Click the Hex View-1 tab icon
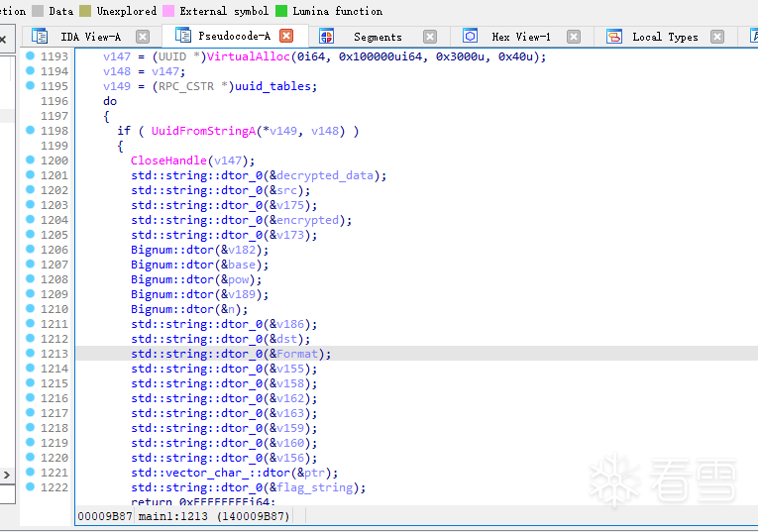 click(x=471, y=37)
